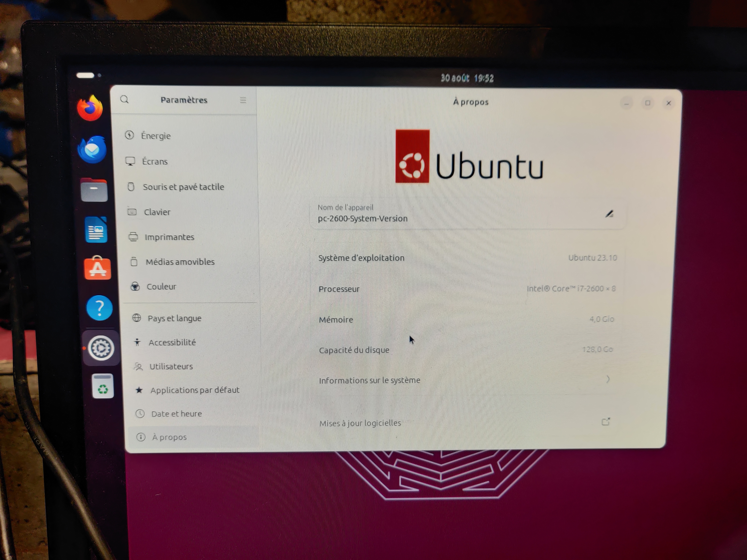747x560 pixels.
Task: Click the pencil icon to rename device
Action: coord(609,214)
